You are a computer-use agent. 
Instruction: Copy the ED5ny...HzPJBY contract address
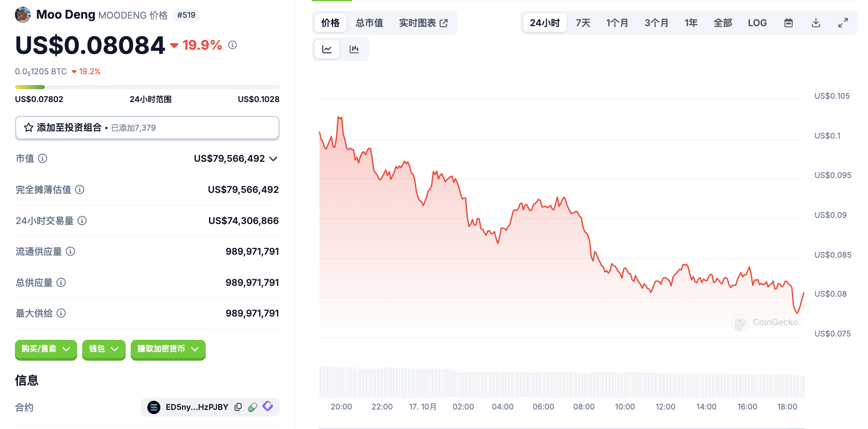(238, 407)
